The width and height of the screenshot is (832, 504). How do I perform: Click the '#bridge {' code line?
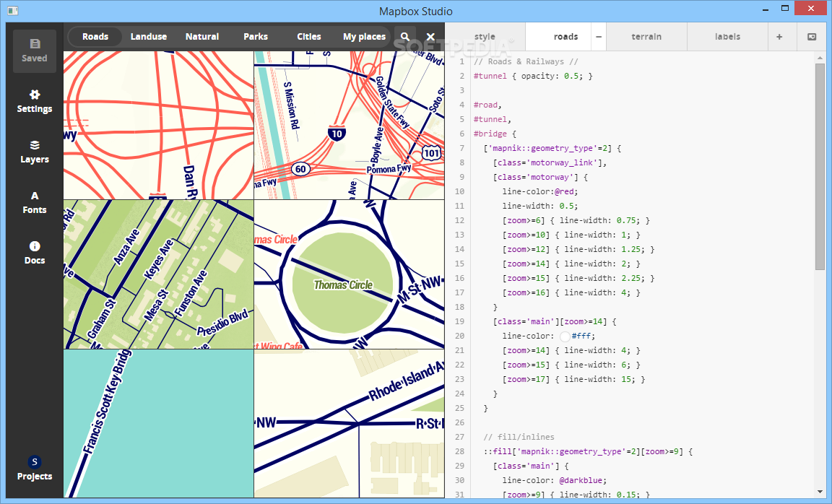pyautogui.click(x=495, y=134)
